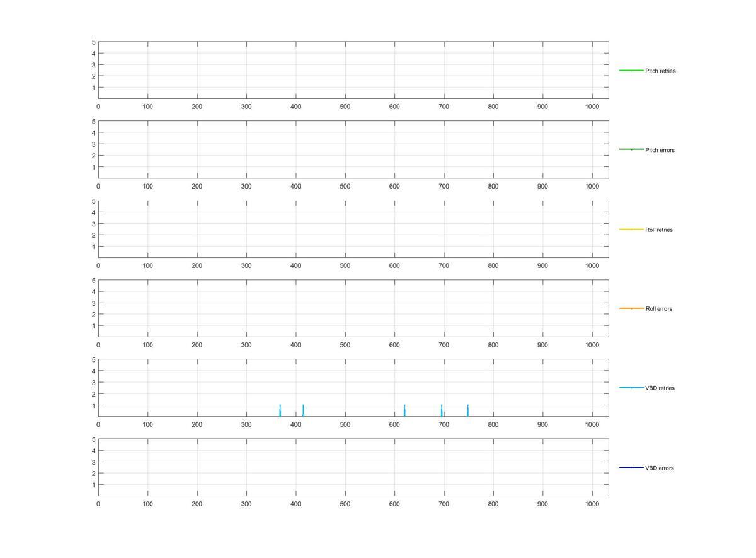Screen dimensions: 756x558
Task: Click the 600 tick on VBD retries x-axis
Action: (394, 425)
